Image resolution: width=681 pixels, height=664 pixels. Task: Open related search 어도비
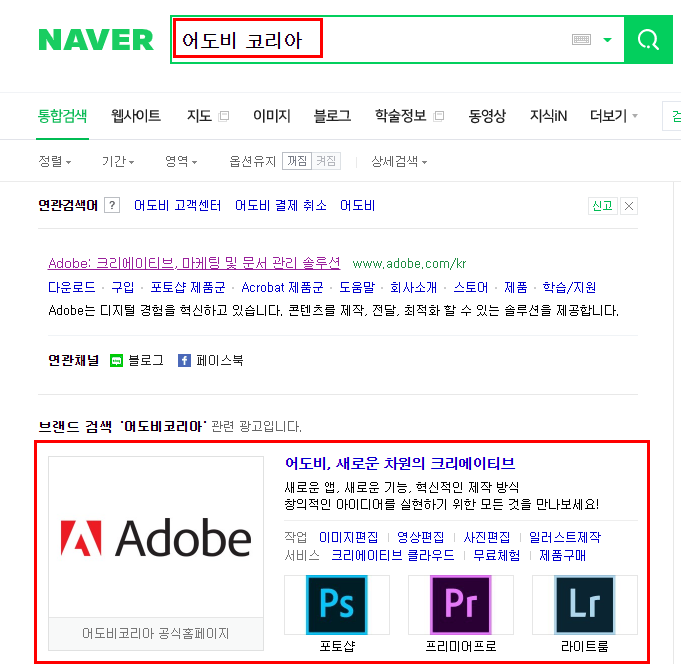(357, 205)
